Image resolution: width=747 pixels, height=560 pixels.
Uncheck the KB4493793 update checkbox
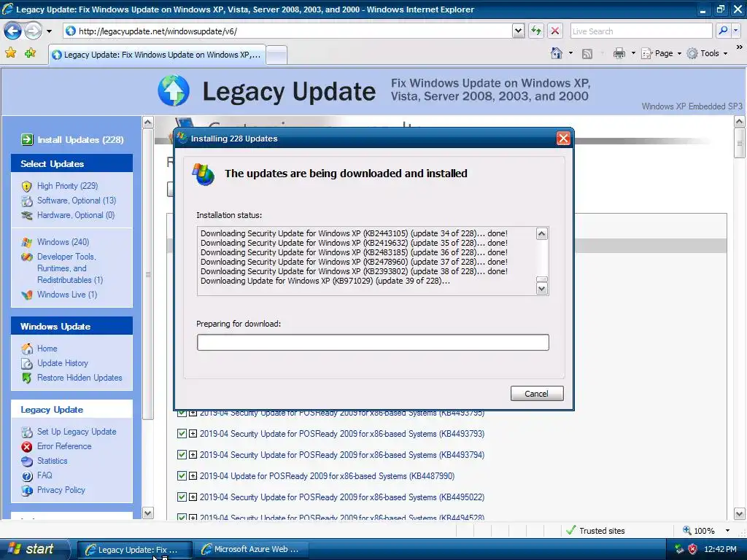pos(182,434)
